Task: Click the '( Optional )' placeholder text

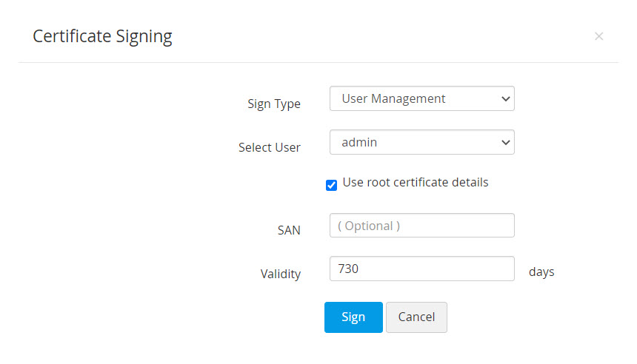Action: coord(369,226)
